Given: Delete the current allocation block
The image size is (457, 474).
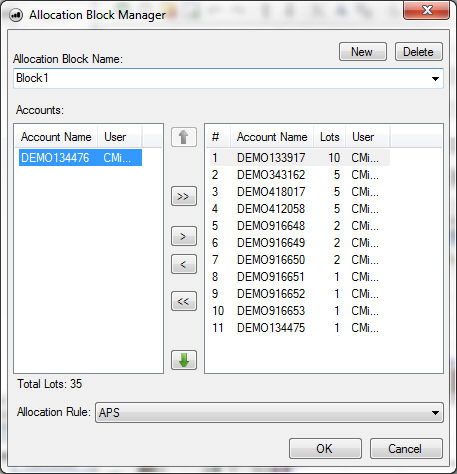Looking at the screenshot, I should click(x=419, y=52).
